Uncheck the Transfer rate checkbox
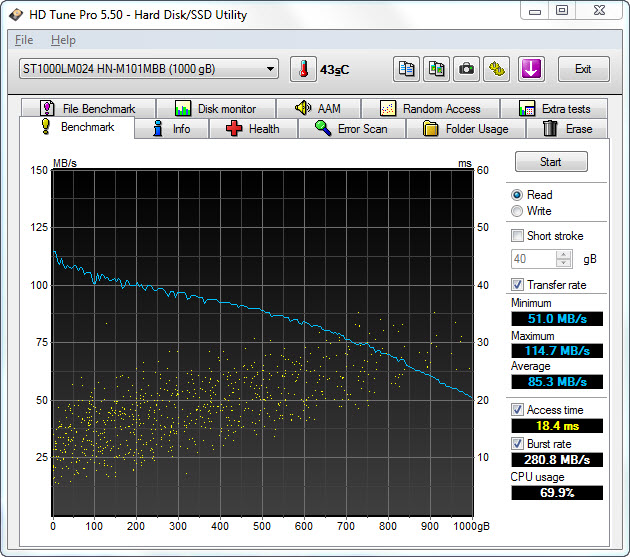The image size is (630, 557). (517, 285)
